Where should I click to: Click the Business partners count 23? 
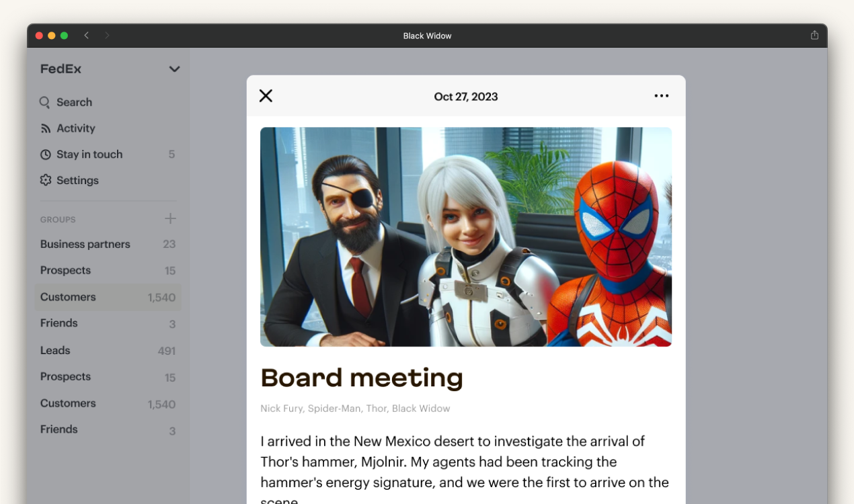click(169, 245)
